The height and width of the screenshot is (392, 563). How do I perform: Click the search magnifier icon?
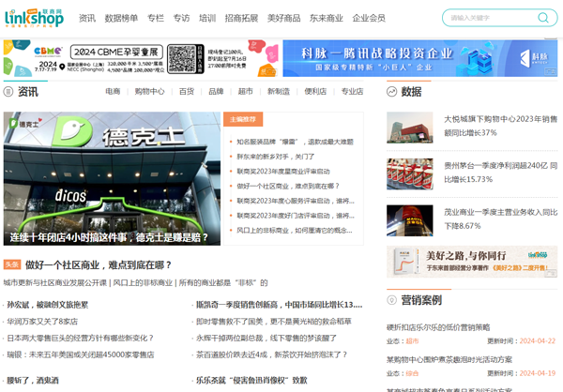pos(543,18)
